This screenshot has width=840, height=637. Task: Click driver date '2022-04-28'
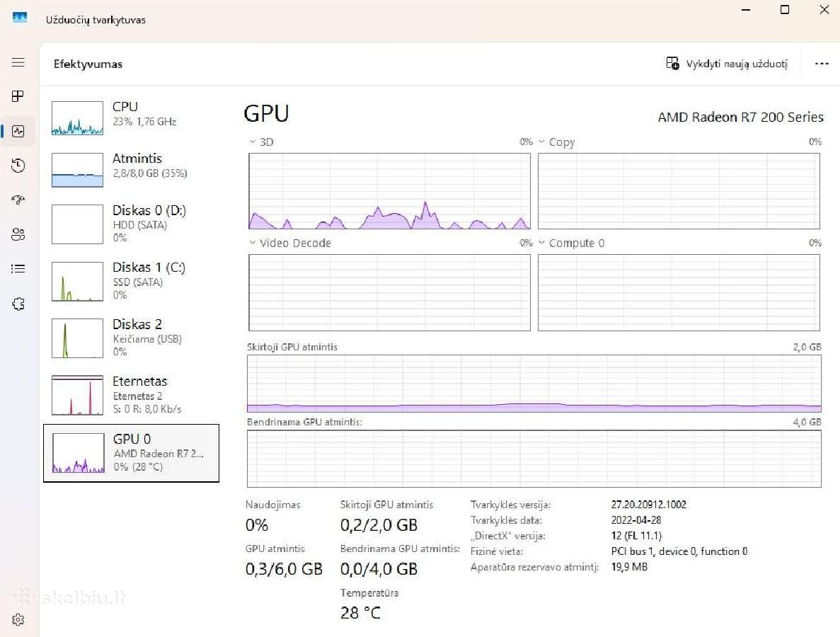click(x=636, y=520)
